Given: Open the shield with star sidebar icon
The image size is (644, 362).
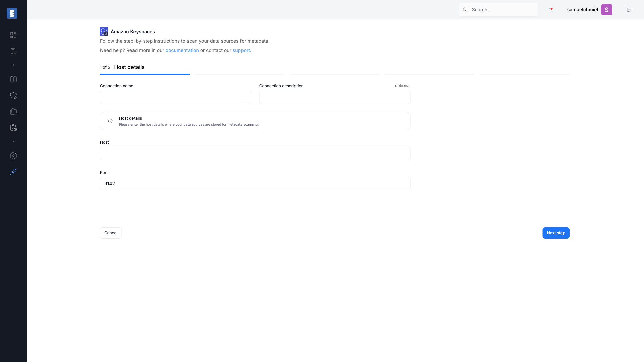Looking at the screenshot, I should tap(13, 95).
